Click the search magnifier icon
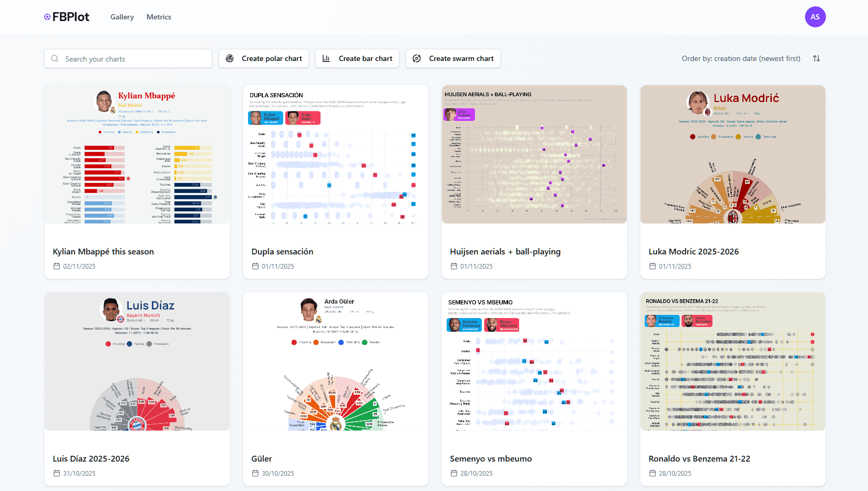868x491 pixels. tap(55, 59)
